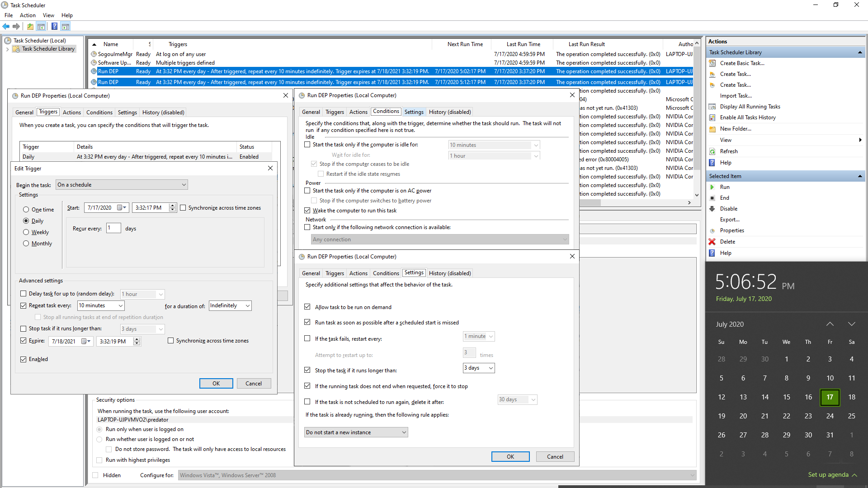This screenshot has width=868, height=488.
Task: Check the Hidden checkbox
Action: point(95,475)
